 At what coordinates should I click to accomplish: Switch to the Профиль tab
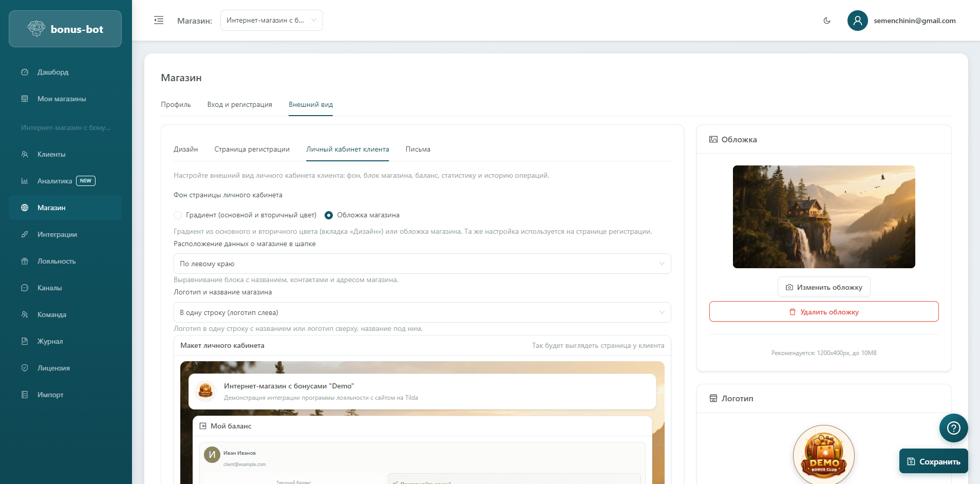(176, 104)
